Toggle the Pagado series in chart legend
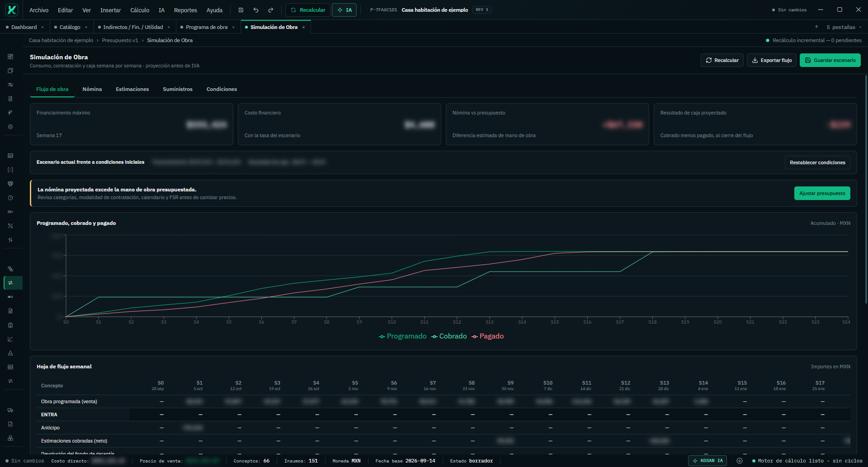 487,336
